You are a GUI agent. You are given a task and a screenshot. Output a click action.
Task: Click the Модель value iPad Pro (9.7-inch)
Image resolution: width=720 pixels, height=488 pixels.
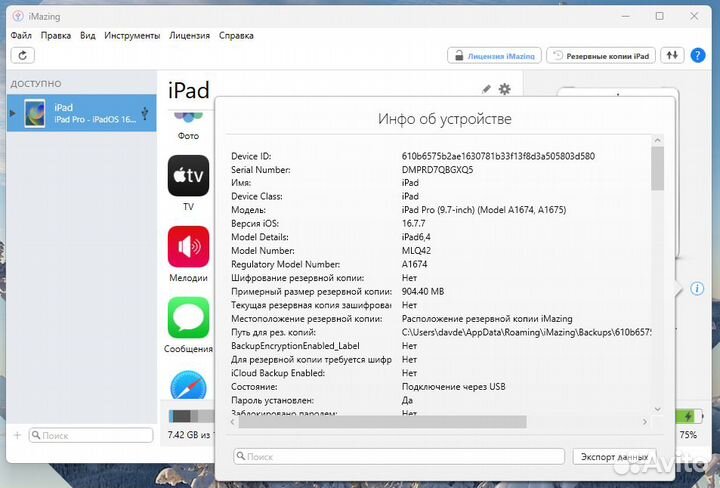(x=484, y=210)
